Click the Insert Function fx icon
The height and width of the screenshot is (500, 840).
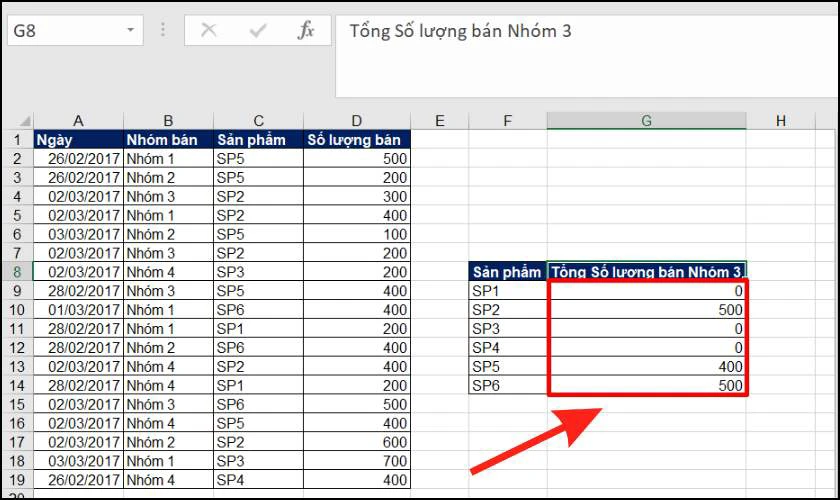[305, 30]
